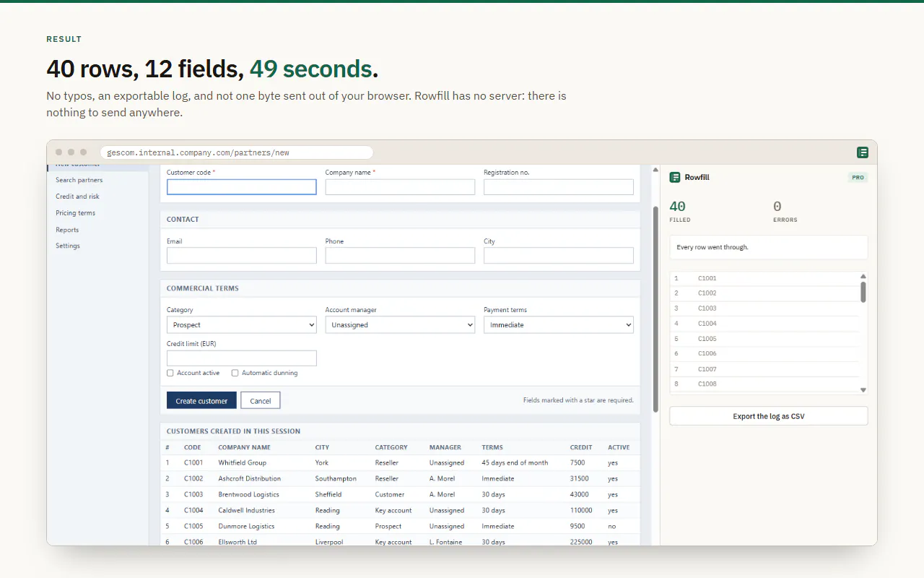Open the Category dropdown showing Prospect
This screenshot has height=578, width=924.
tap(242, 325)
